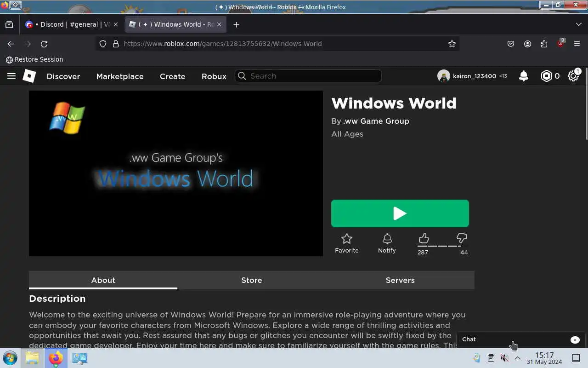Click the 287 likes count
This screenshot has width=588, height=368.
(x=423, y=252)
